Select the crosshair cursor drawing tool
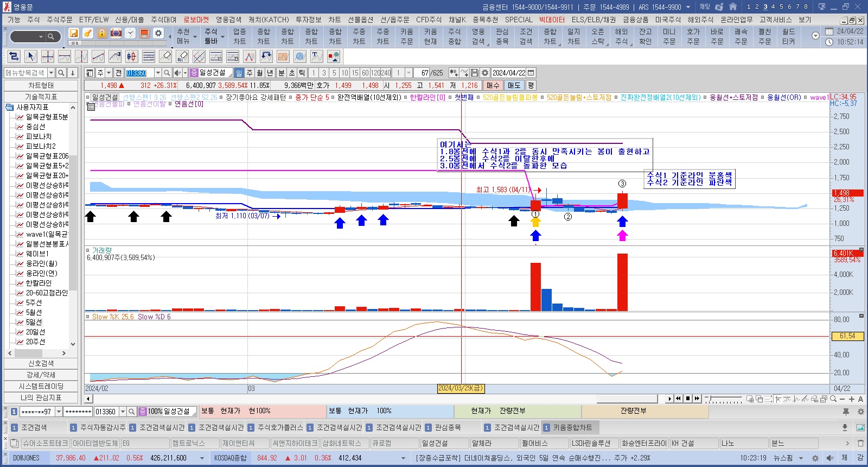This screenshot has height=467, width=868. [x=48, y=56]
